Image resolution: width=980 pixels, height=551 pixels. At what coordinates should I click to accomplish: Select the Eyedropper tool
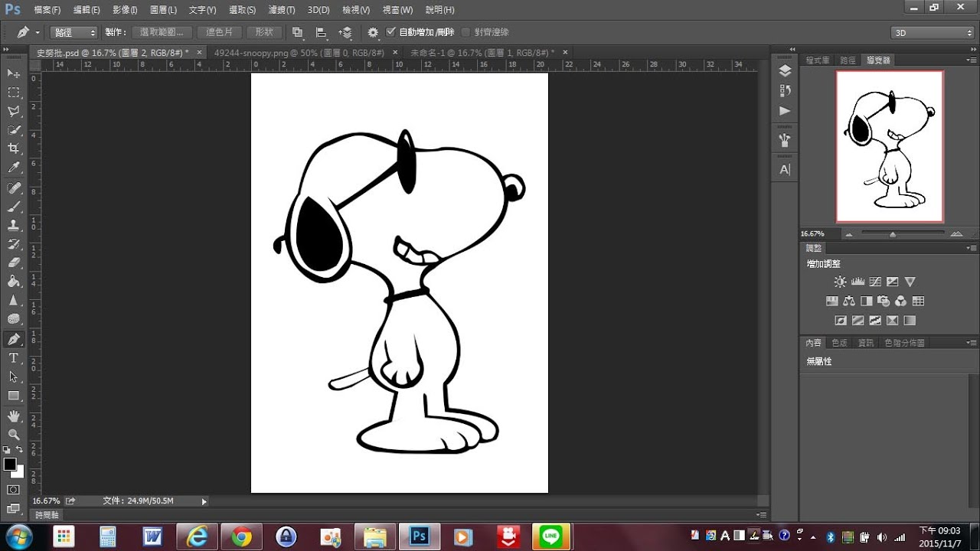tap(14, 168)
